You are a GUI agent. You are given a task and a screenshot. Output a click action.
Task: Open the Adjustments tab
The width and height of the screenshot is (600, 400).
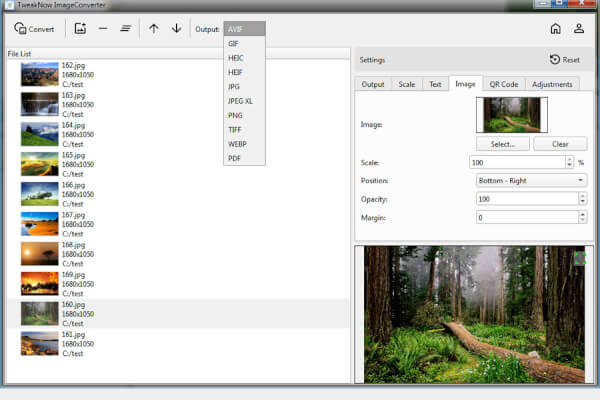(x=553, y=84)
